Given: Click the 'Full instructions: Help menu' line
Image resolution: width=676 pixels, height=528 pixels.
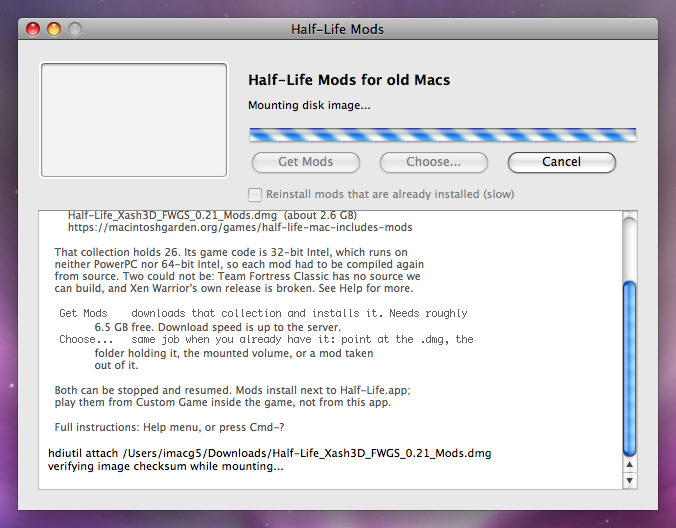Looking at the screenshot, I should point(169,427).
